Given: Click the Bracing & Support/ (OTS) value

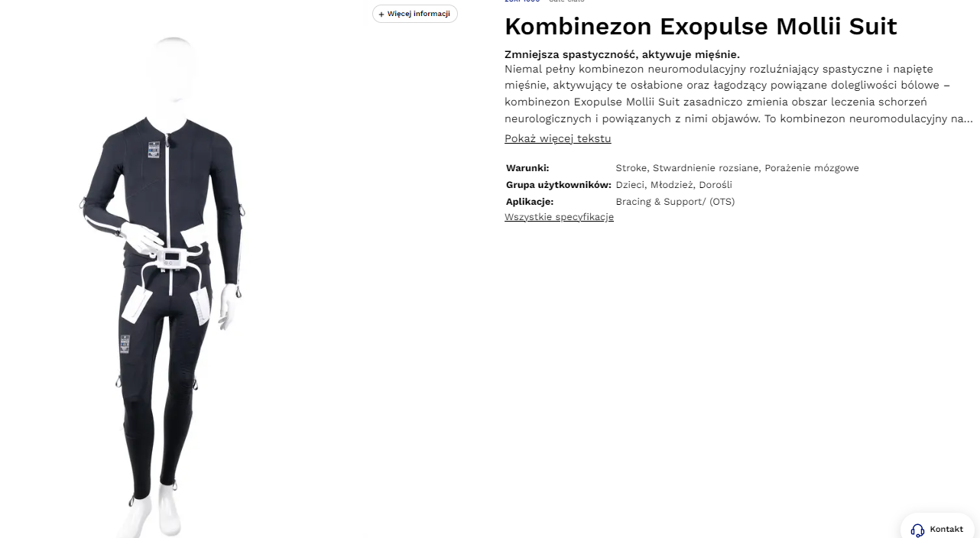Looking at the screenshot, I should click(x=675, y=202).
